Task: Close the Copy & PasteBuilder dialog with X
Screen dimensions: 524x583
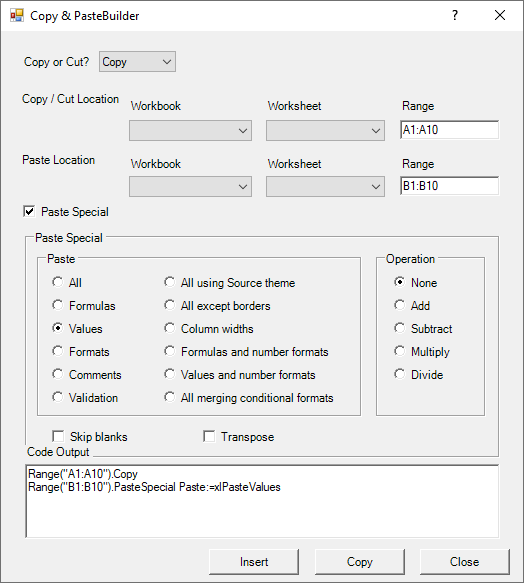Action: click(500, 15)
